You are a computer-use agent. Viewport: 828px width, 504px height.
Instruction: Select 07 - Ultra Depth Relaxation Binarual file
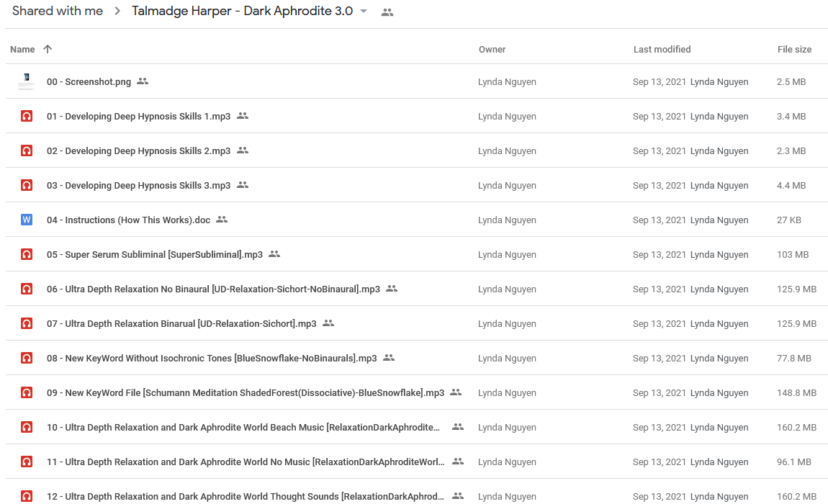(x=181, y=324)
